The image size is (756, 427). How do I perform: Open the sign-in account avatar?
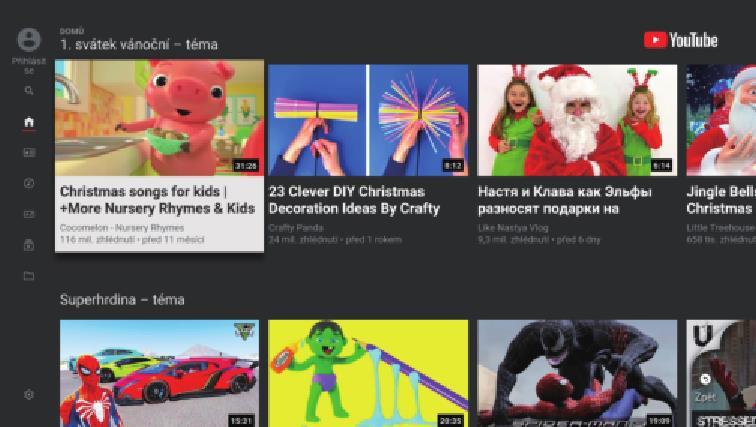pyautogui.click(x=29, y=40)
